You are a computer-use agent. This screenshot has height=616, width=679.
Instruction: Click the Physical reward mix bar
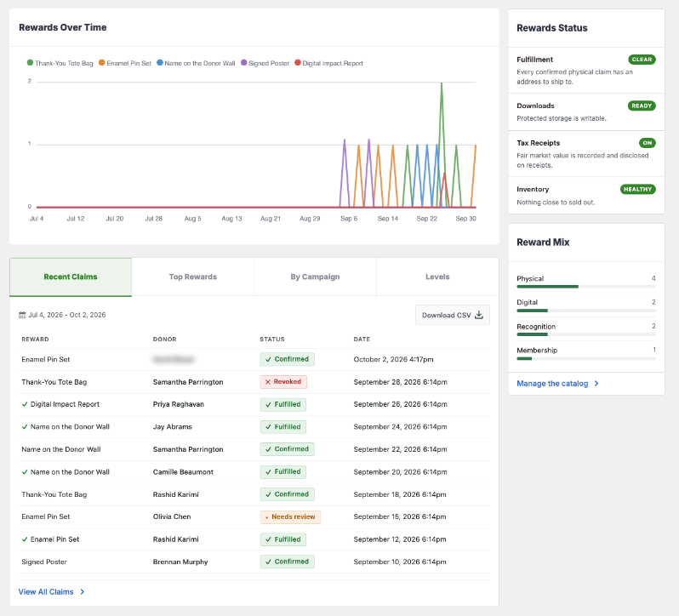coord(586,287)
